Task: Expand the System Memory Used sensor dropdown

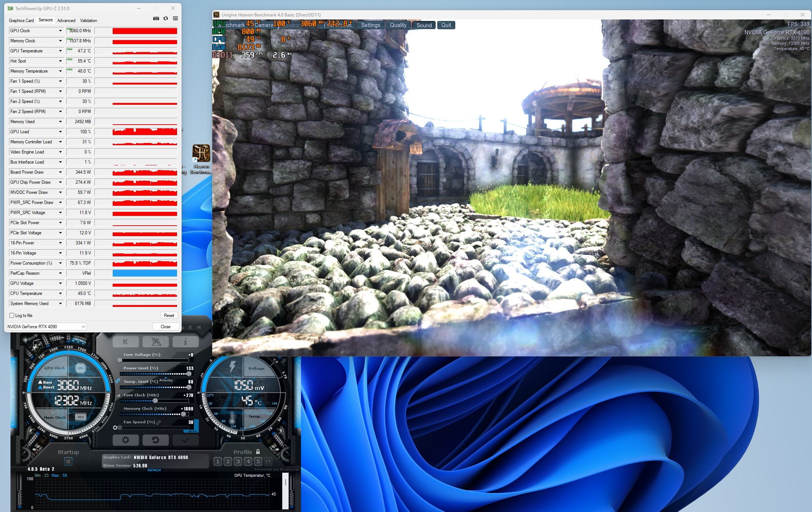Action: click(x=60, y=304)
